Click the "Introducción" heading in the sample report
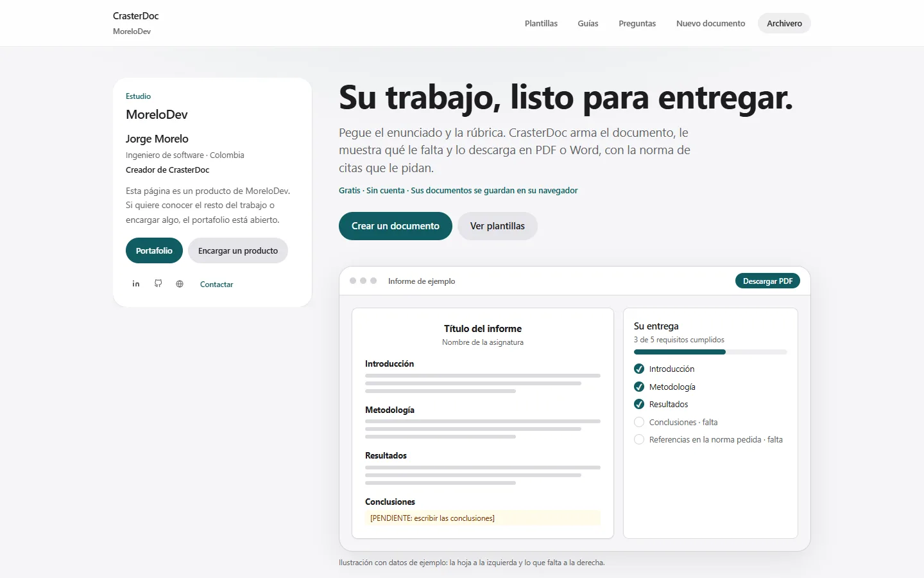The height and width of the screenshot is (578, 924). [389, 364]
